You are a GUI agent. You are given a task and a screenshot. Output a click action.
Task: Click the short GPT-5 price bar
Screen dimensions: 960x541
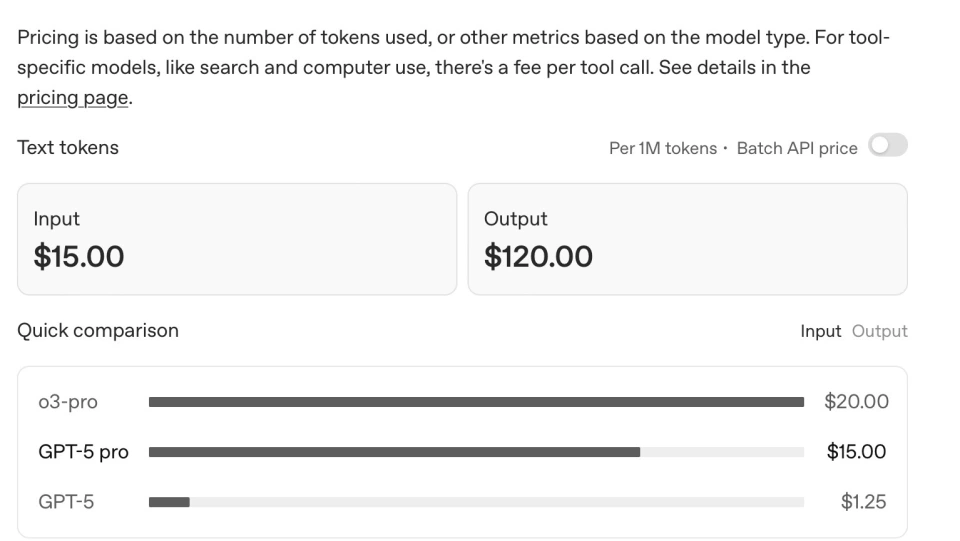coord(169,502)
